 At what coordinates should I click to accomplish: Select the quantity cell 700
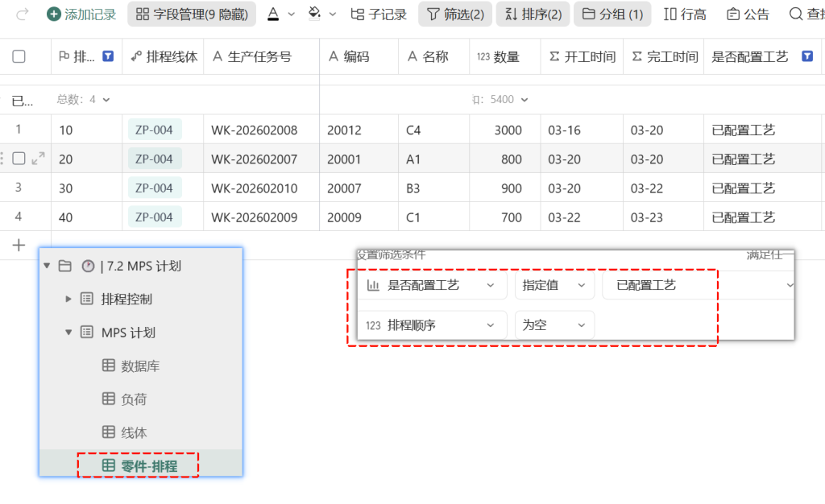[505, 217]
